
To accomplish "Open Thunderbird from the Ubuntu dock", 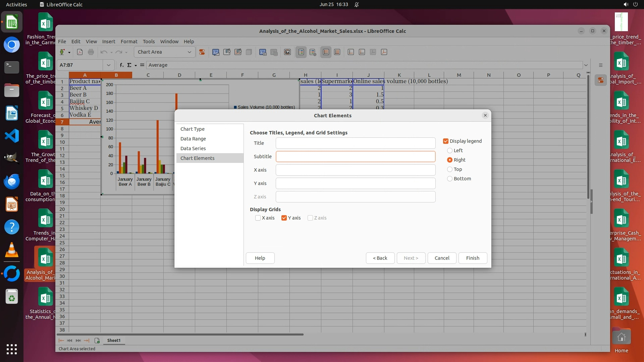I will [x=12, y=181].
